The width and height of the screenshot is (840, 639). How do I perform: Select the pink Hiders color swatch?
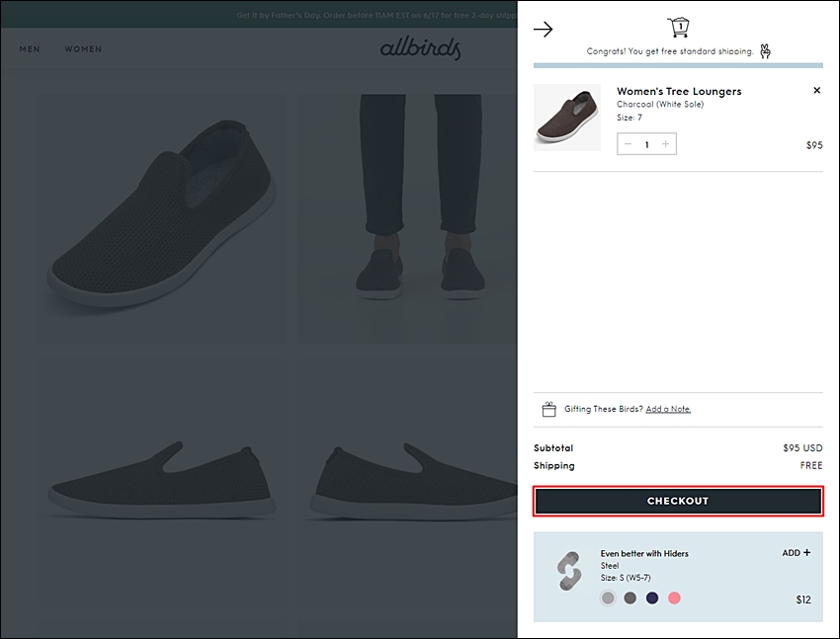click(674, 598)
